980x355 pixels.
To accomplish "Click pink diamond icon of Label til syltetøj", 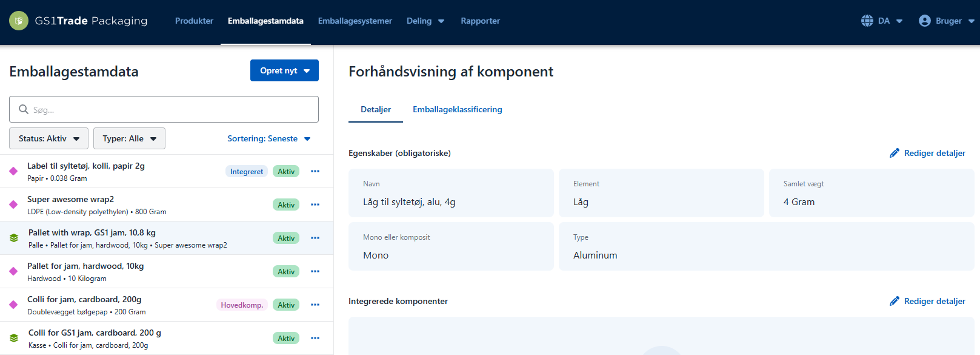I will (13, 171).
